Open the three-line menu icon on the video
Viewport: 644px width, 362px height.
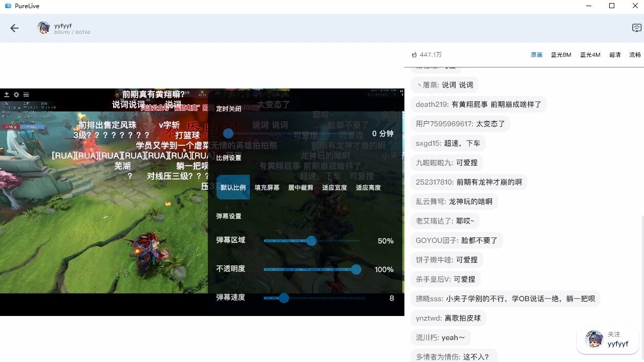pos(26,95)
